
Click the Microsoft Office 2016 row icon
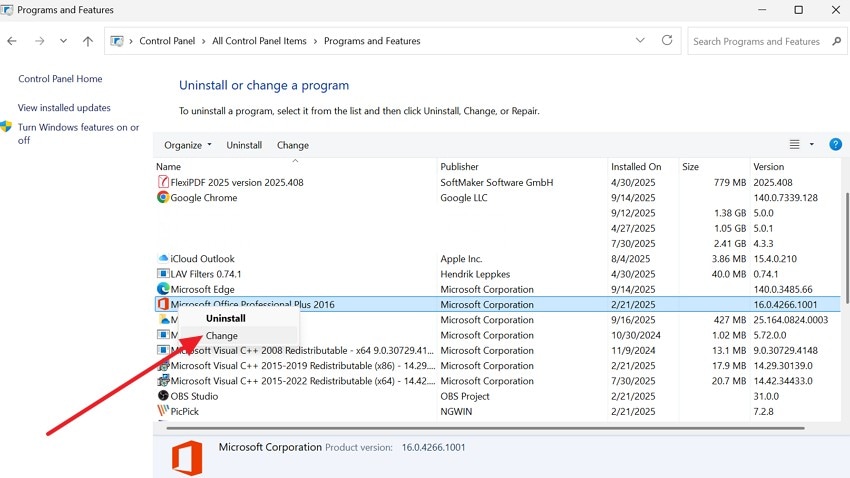point(163,304)
